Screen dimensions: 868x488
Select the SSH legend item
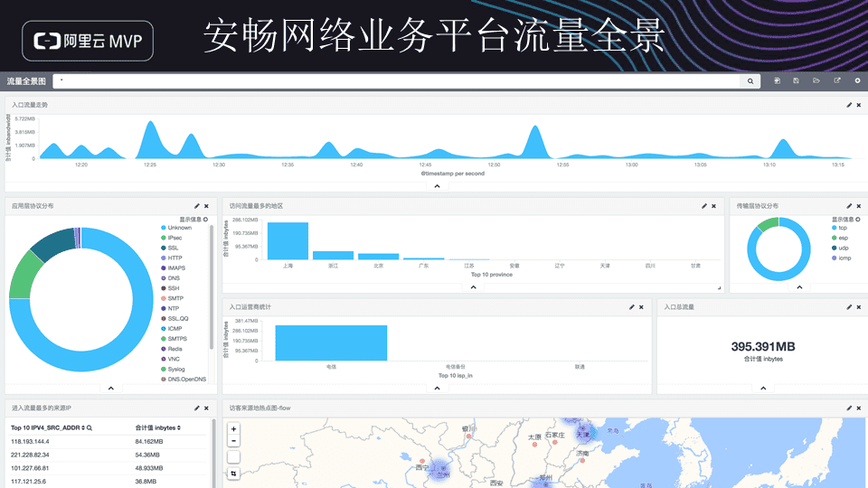click(x=170, y=288)
